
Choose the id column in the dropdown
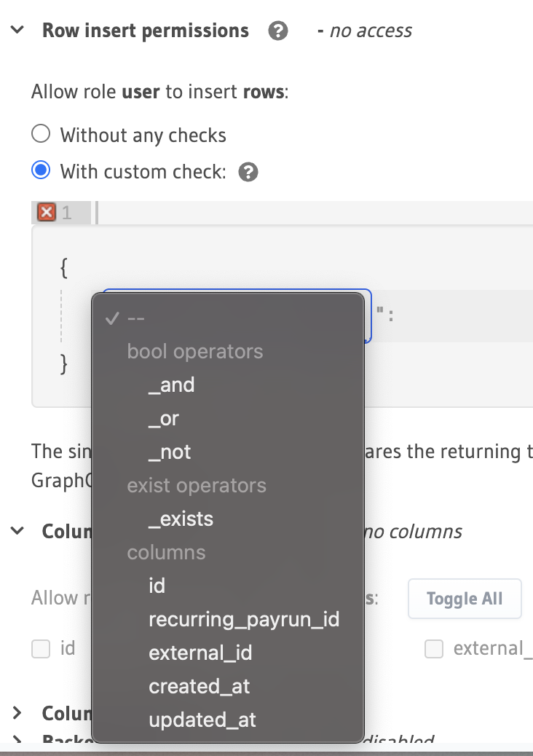click(157, 586)
